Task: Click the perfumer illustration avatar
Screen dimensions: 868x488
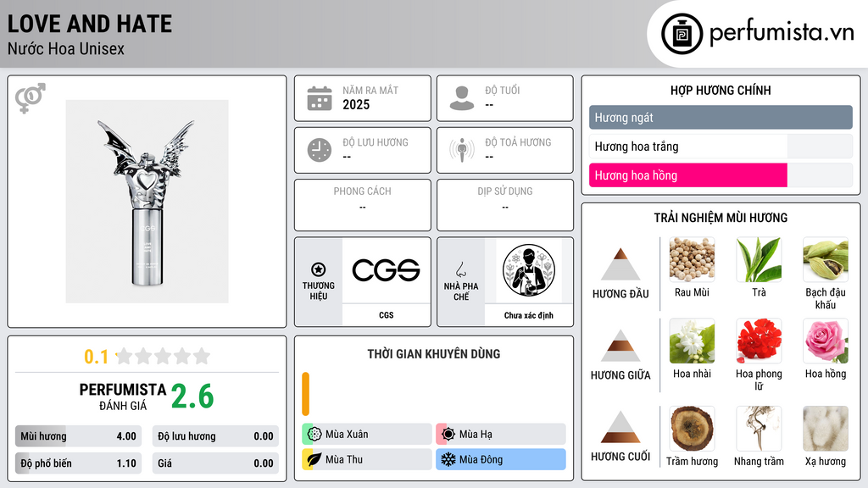Action: 529,270
